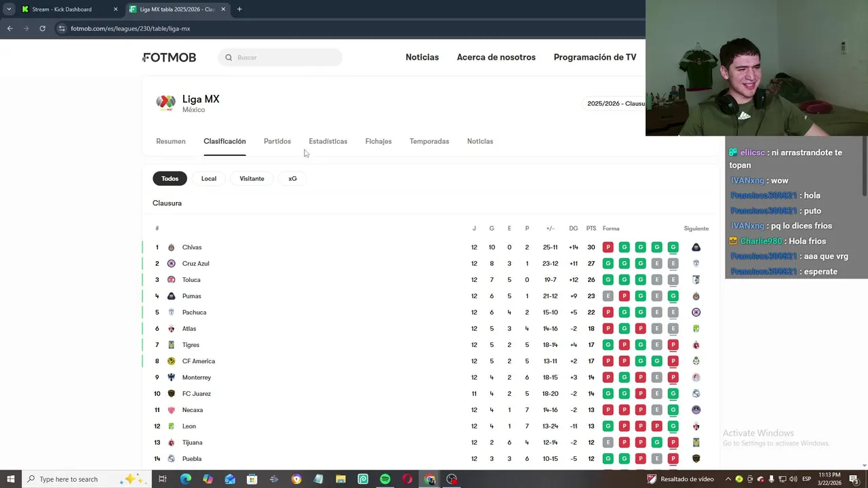Screen dimensions: 868x488
Task: Select the Todos table filter
Action: click(x=170, y=178)
